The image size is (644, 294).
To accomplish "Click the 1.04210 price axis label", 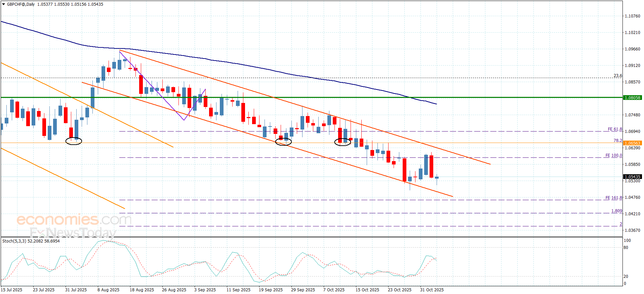I will [x=632, y=214].
